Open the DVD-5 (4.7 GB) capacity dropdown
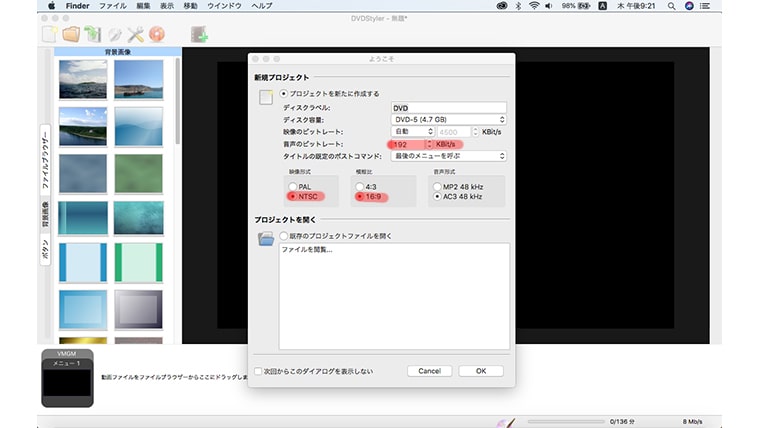 point(448,120)
